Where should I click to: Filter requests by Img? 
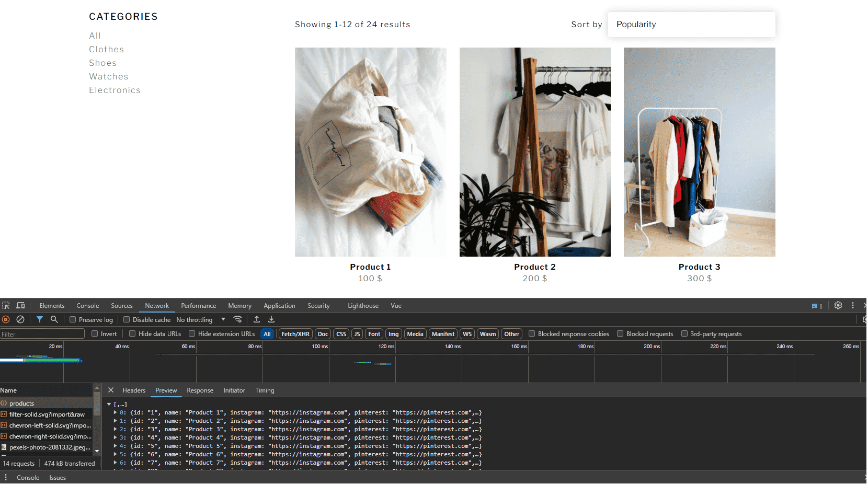(393, 334)
